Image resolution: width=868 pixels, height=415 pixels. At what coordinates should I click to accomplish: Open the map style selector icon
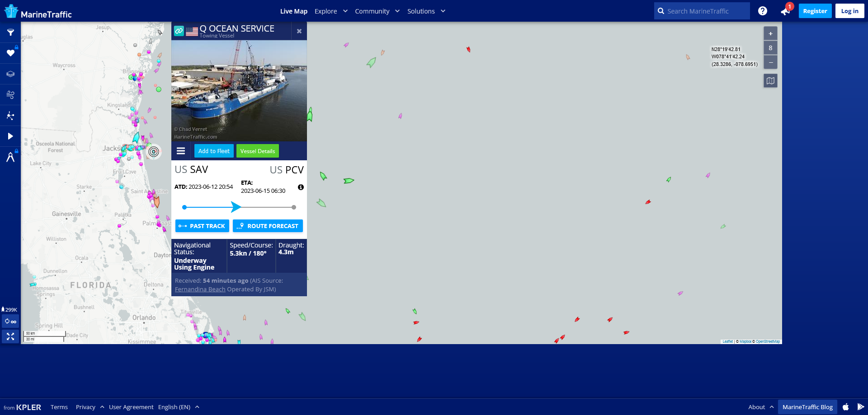(770, 81)
